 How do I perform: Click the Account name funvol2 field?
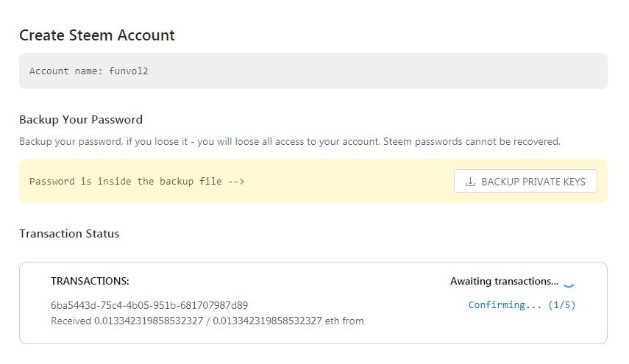[313, 71]
